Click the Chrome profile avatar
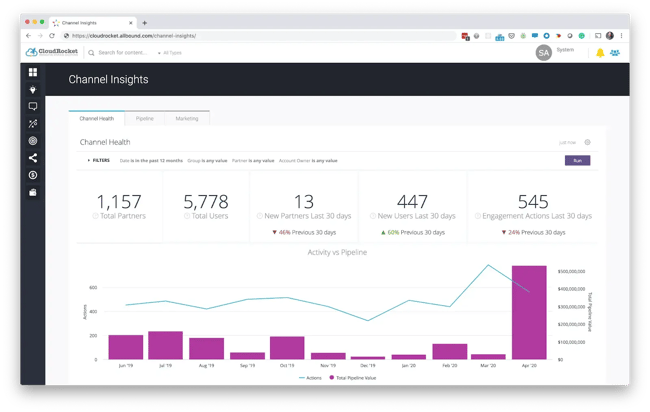Image resolution: width=650 pixels, height=412 pixels. 609,36
